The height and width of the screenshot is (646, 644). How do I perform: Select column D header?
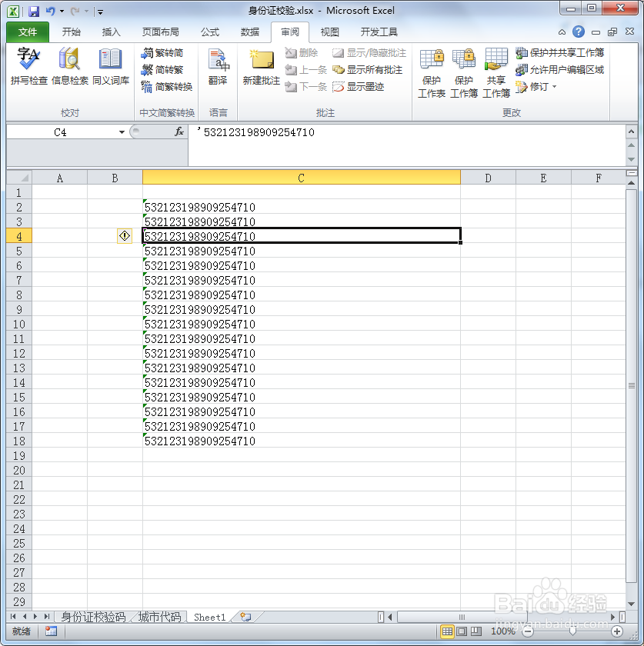[x=488, y=178]
